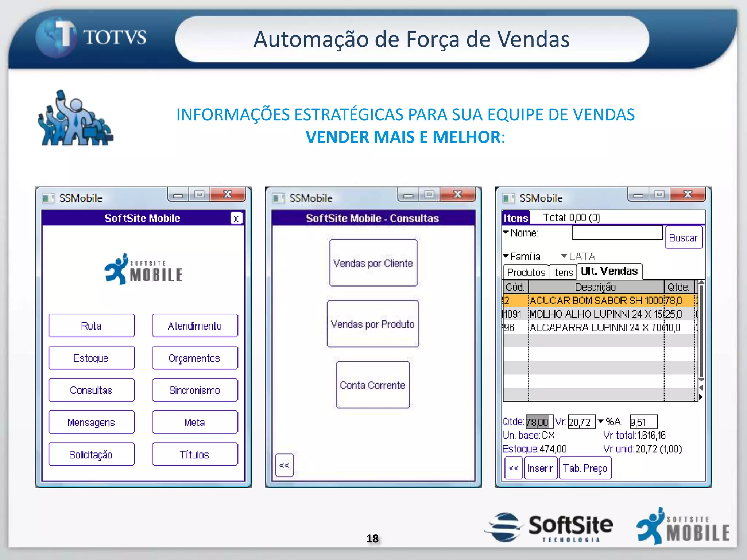The height and width of the screenshot is (560, 747).
Task: Click SSMobile app icon in first window title
Action: click(47, 198)
